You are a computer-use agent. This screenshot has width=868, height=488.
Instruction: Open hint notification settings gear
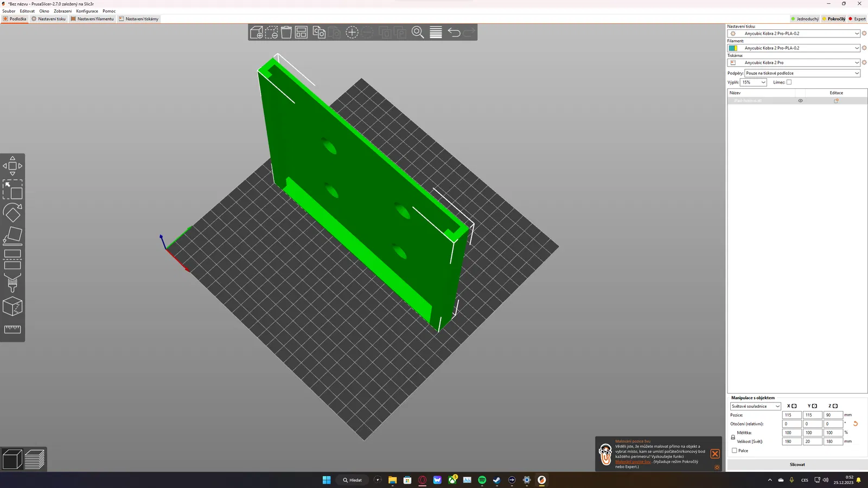[x=717, y=467]
